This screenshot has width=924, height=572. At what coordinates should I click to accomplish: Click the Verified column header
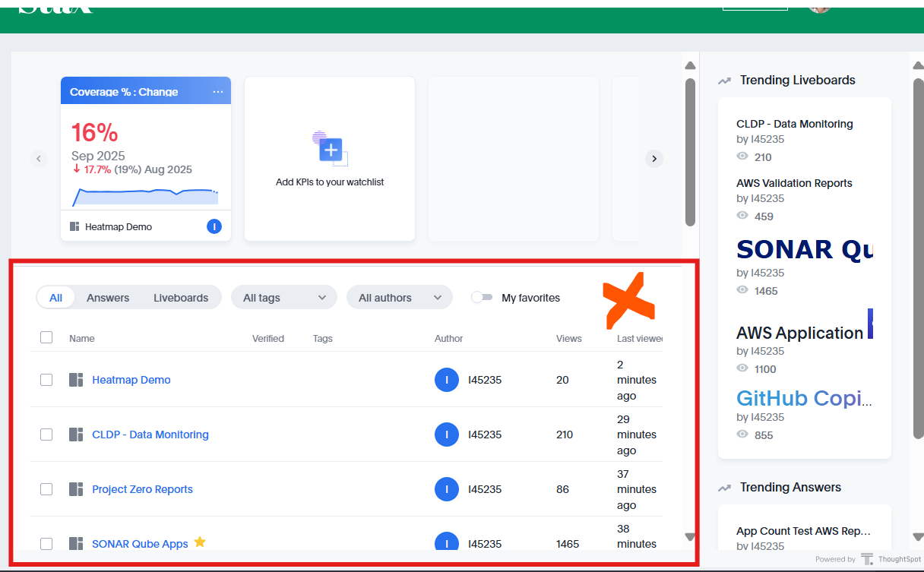pos(268,339)
